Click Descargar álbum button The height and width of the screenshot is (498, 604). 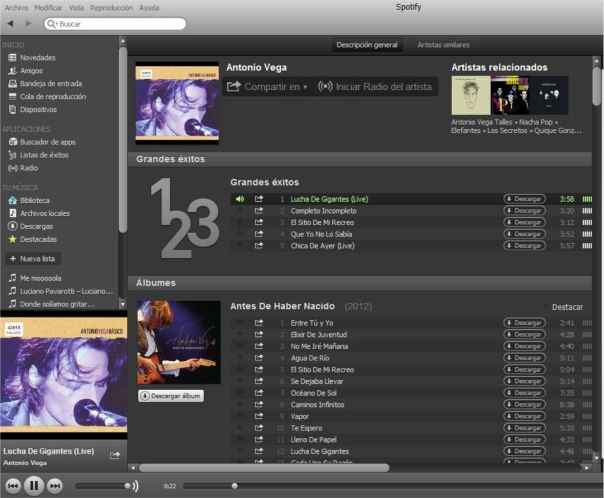pyautogui.click(x=171, y=395)
